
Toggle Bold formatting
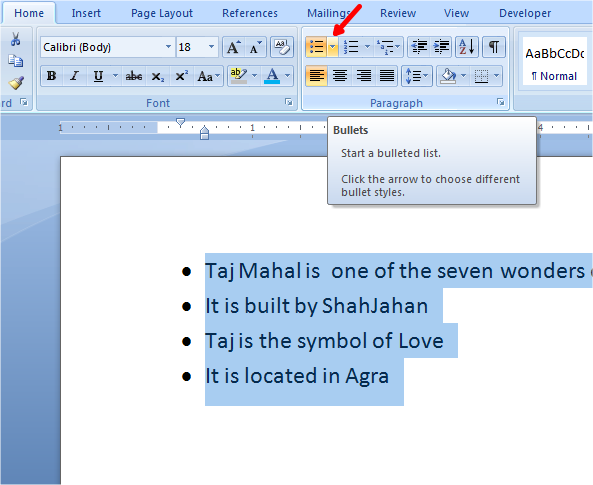pyautogui.click(x=51, y=76)
